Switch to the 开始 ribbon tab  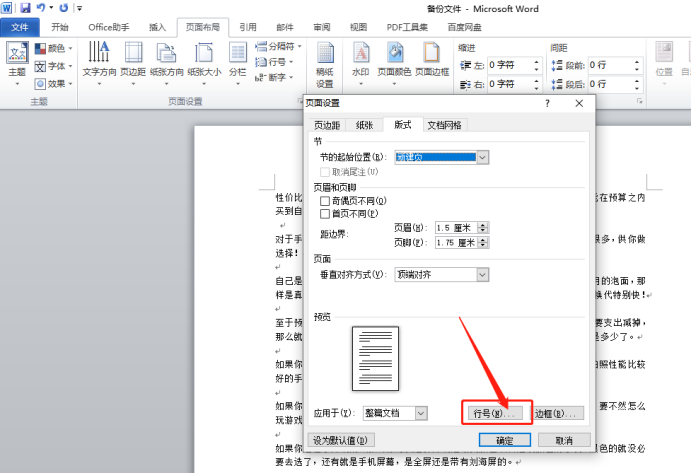point(60,27)
